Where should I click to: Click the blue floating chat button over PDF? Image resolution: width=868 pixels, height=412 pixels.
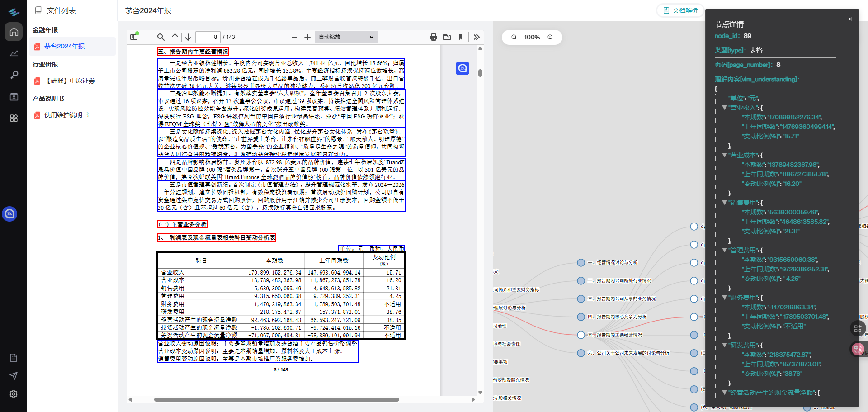(462, 68)
